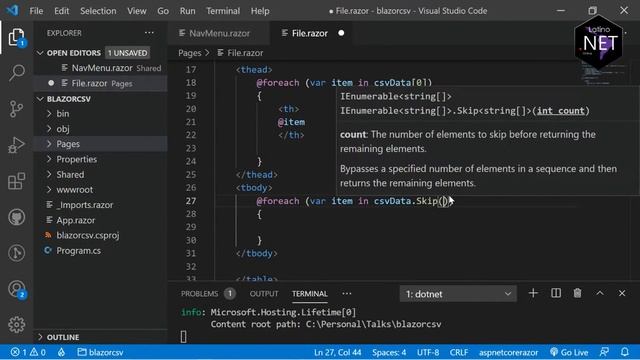The width and height of the screenshot is (640, 360).
Task: Close the bottom panel
Action: tap(622, 293)
